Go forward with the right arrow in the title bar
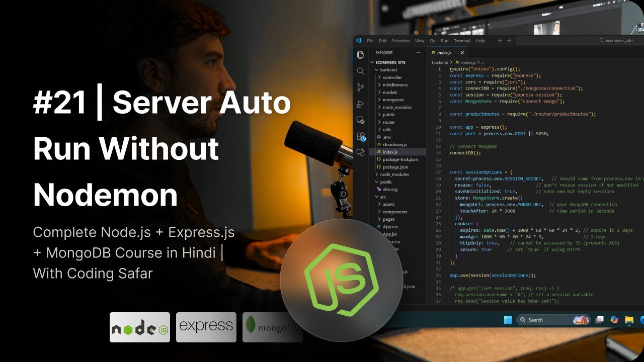The width and height of the screenshot is (644, 362). point(509,41)
